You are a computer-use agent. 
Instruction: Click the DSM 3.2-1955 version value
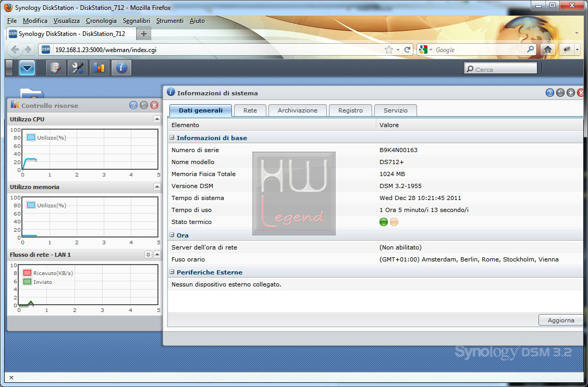400,186
